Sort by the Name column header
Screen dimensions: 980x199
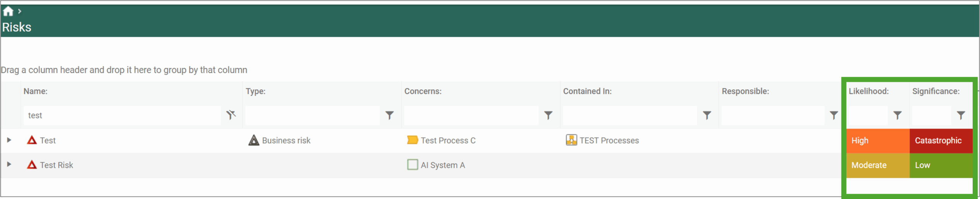pyautogui.click(x=36, y=91)
